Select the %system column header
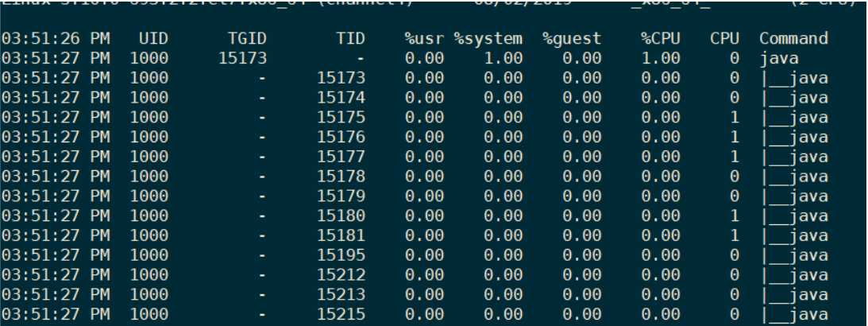The height and width of the screenshot is (326, 868). tap(488, 38)
